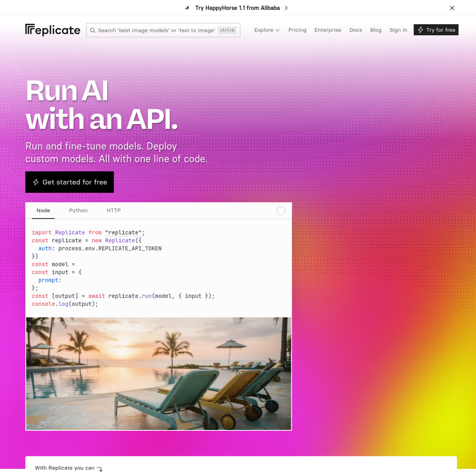Click the bolt icon on Get started button
Screen dimensions: 476x476
[x=36, y=182]
